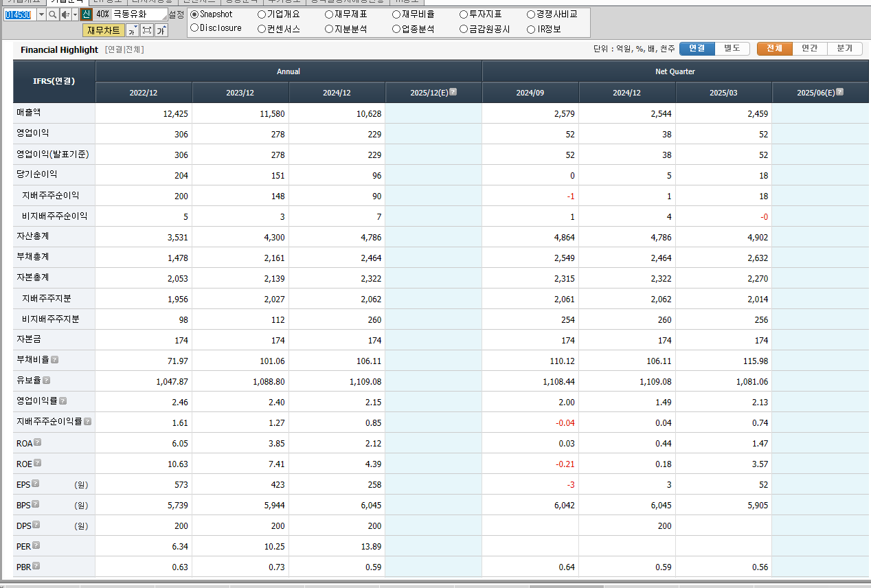The height and width of the screenshot is (588, 871).
Task: Open help icon next to 2025/06(E)
Action: pos(839,92)
